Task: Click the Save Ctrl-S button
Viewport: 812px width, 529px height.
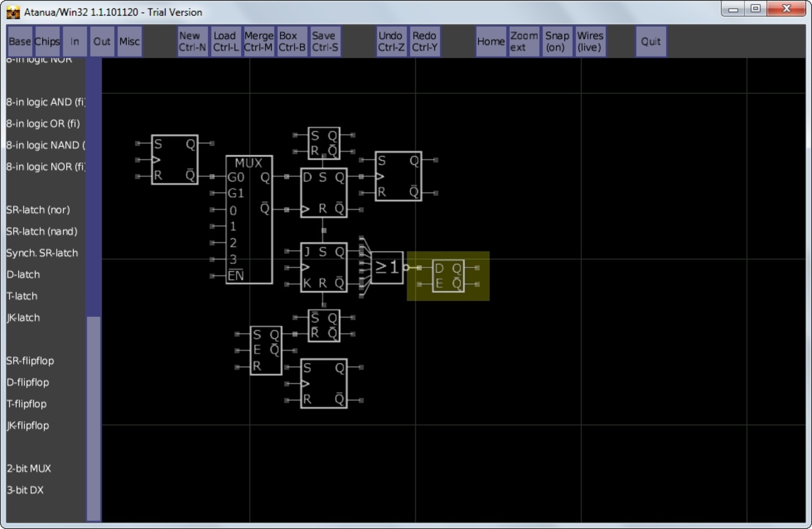Action: (326, 42)
